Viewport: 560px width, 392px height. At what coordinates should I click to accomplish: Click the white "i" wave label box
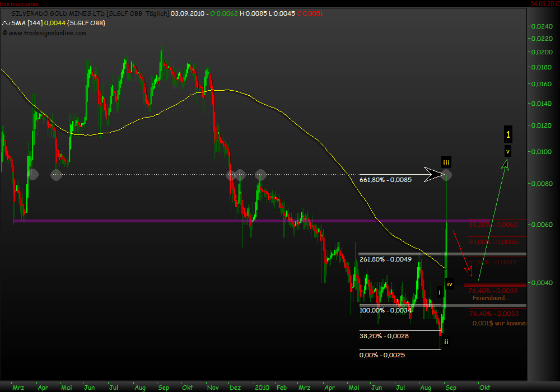tap(440, 291)
